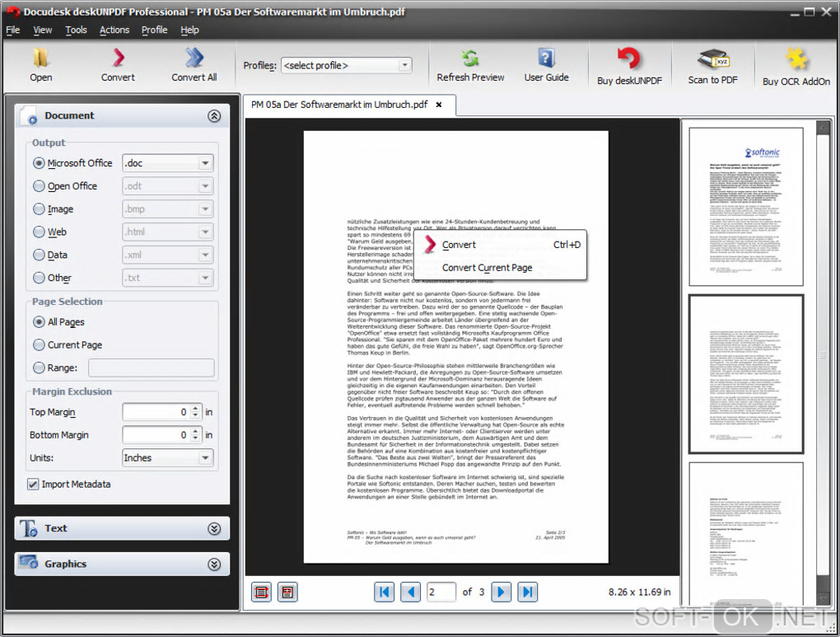Open the Profile menu
The width and height of the screenshot is (840, 637).
pos(154,30)
